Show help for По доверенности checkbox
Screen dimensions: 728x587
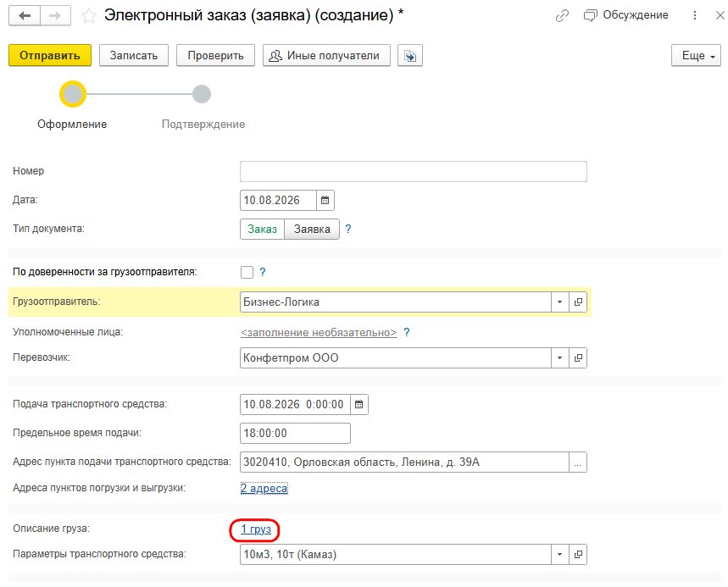point(263,273)
